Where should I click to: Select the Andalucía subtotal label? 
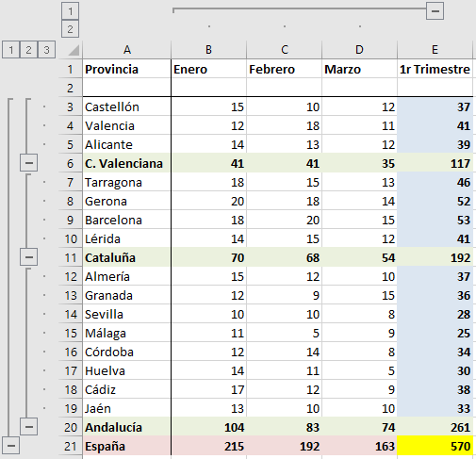click(x=127, y=427)
